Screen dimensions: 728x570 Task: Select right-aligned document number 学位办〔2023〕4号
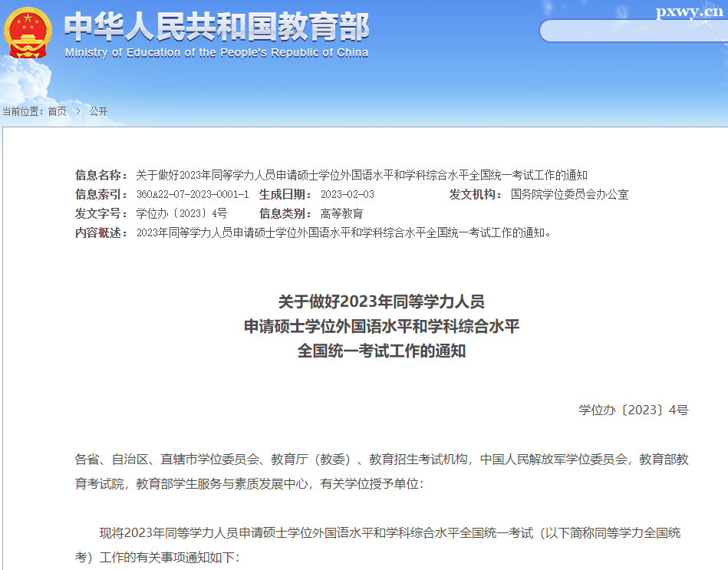634,410
